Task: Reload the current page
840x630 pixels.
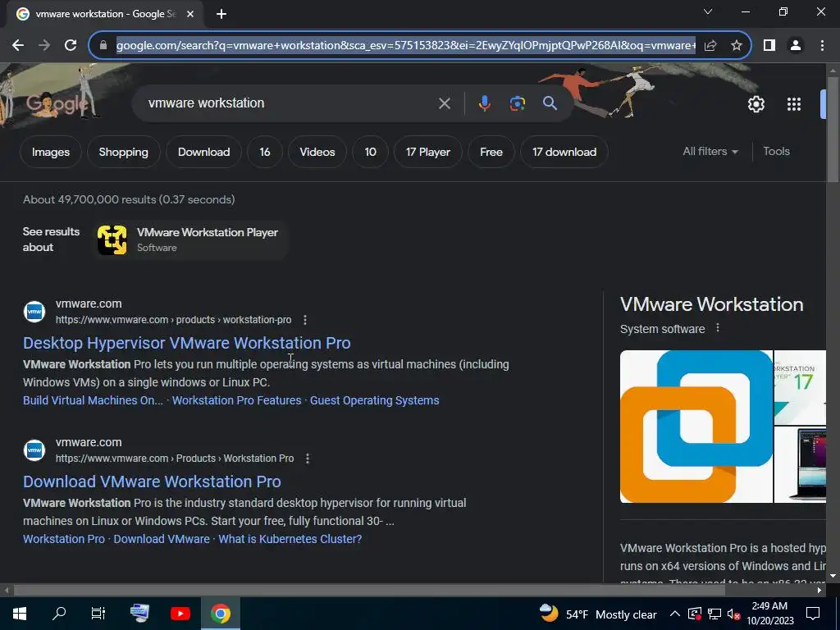Action: click(x=71, y=46)
